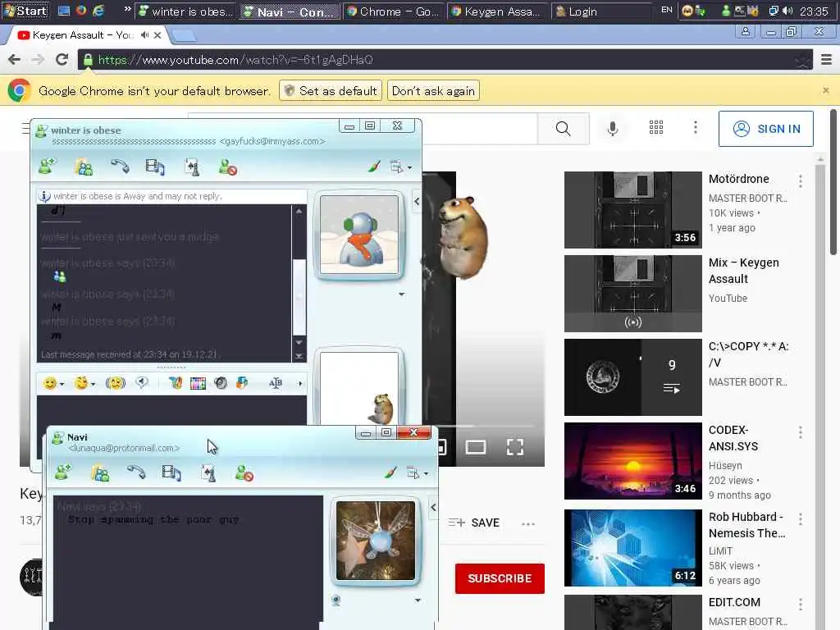
Task: Switch to 'Navi - Con...' taskbar item
Action: [290, 11]
